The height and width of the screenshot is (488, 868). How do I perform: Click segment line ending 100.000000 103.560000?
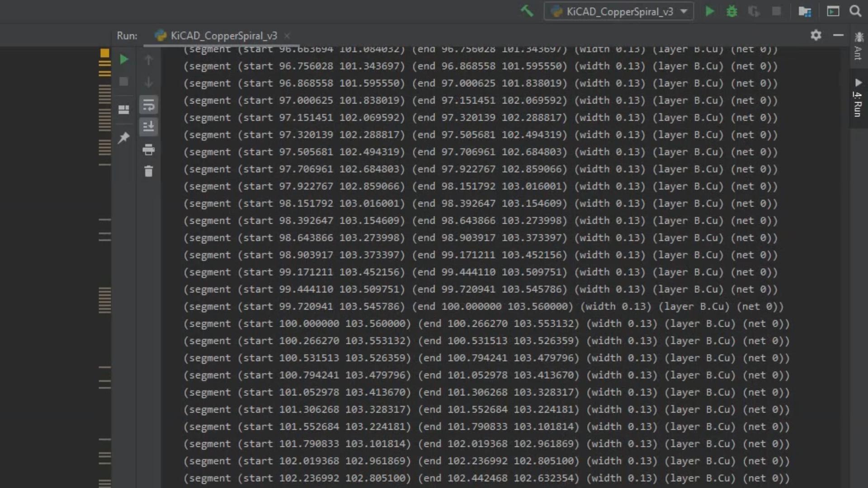pos(483,306)
